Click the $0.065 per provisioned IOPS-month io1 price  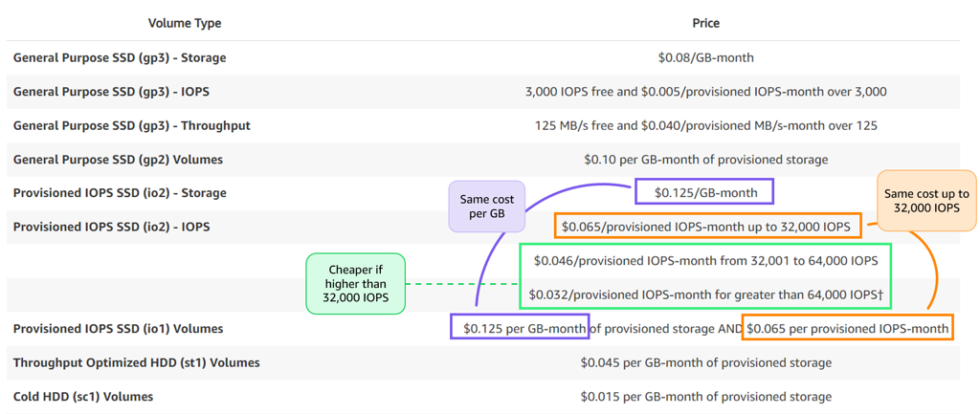click(848, 328)
